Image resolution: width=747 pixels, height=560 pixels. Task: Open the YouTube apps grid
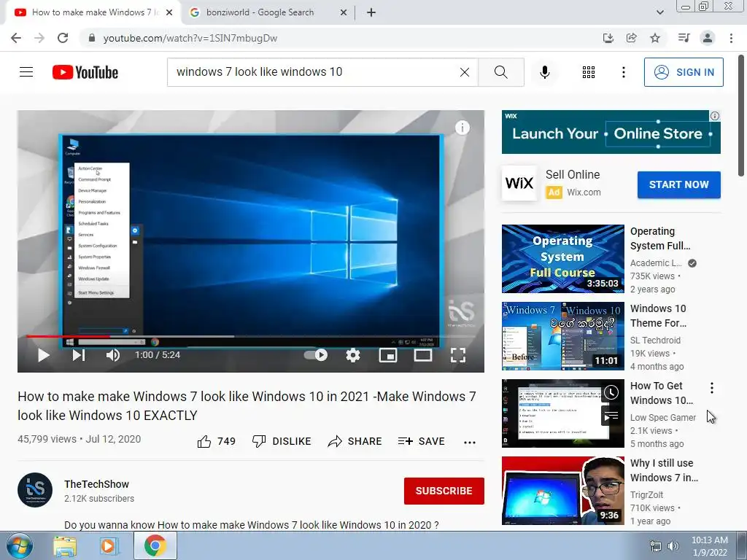coord(589,72)
